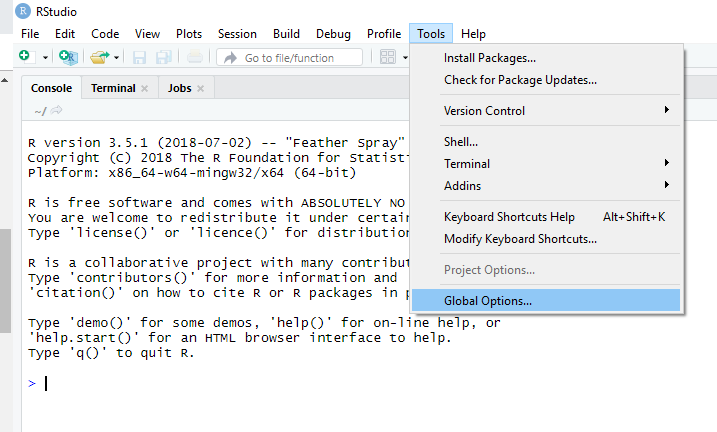
Task: Open the Session menu
Action: (x=237, y=34)
